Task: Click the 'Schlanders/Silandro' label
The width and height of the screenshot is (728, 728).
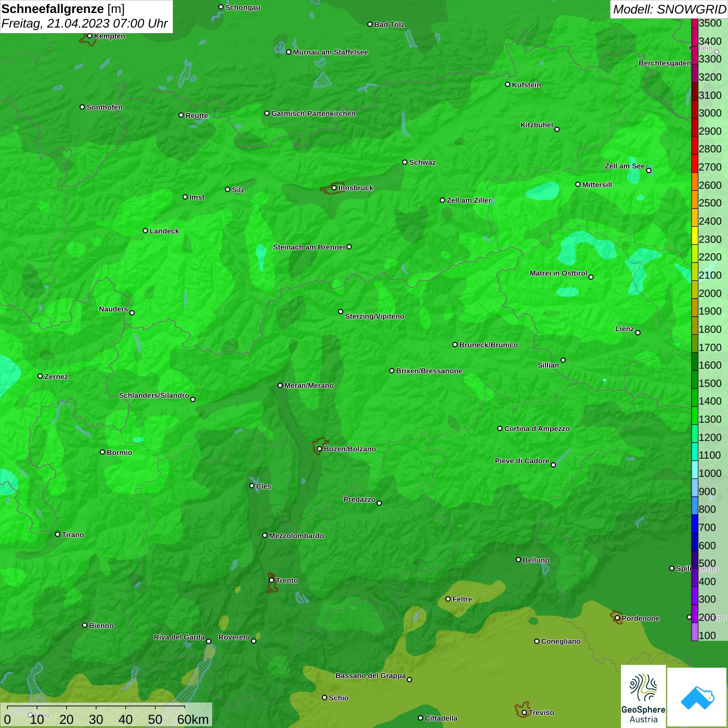Action: pyautogui.click(x=154, y=395)
